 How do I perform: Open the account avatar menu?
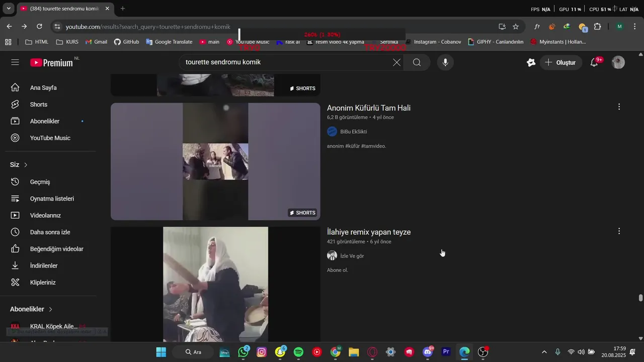click(x=618, y=62)
